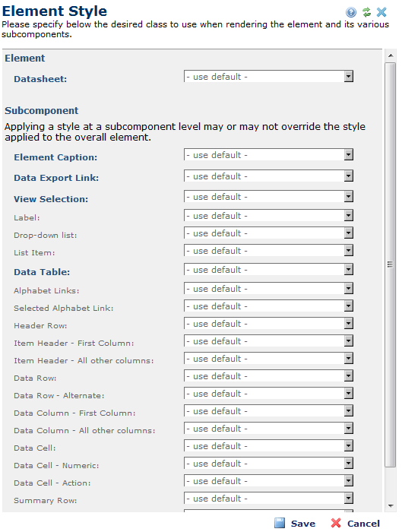The image size is (402, 532).
Task: Click the Cancel button text
Action: tap(363, 524)
